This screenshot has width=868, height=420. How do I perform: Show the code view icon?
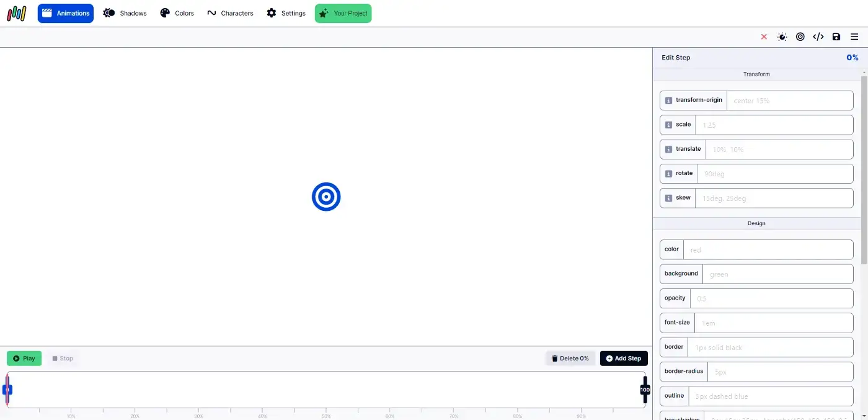[818, 37]
